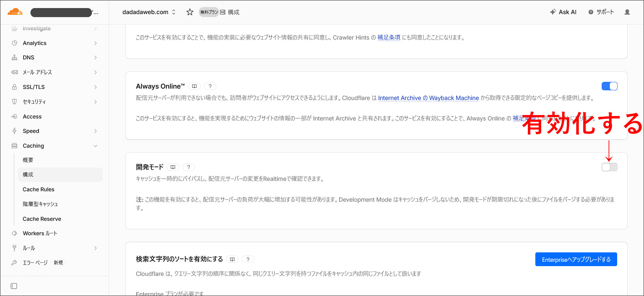This screenshot has width=644, height=296.
Task: Collapse the sidebar with the panel icon
Action: [x=14, y=286]
